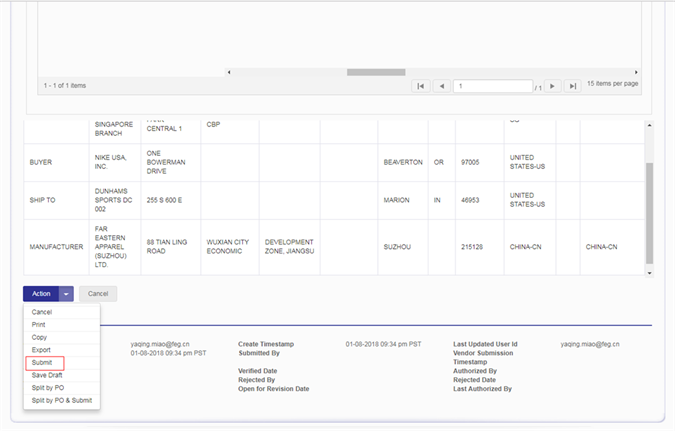Click the blue Action button
Viewport: 675px width, 431px height.
click(x=41, y=294)
